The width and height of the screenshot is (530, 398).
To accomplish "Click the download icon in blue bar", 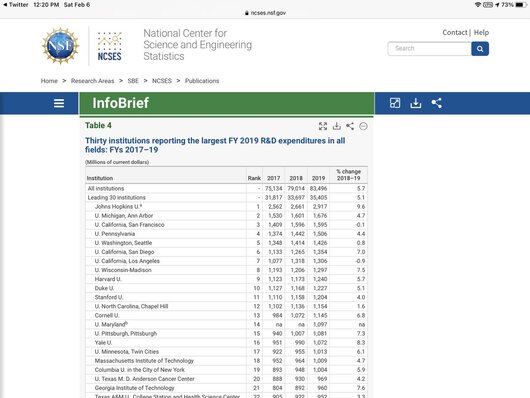I will click(x=415, y=103).
